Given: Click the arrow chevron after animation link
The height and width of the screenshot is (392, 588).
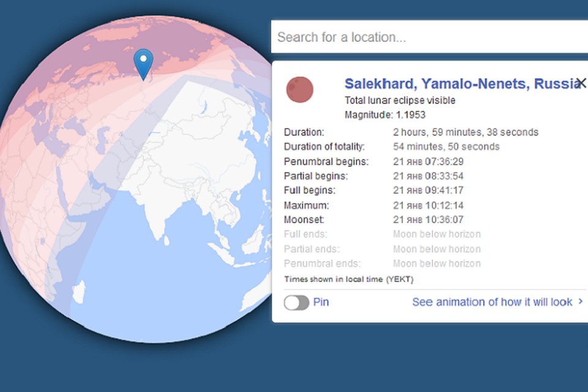Looking at the screenshot, I should (x=581, y=302).
